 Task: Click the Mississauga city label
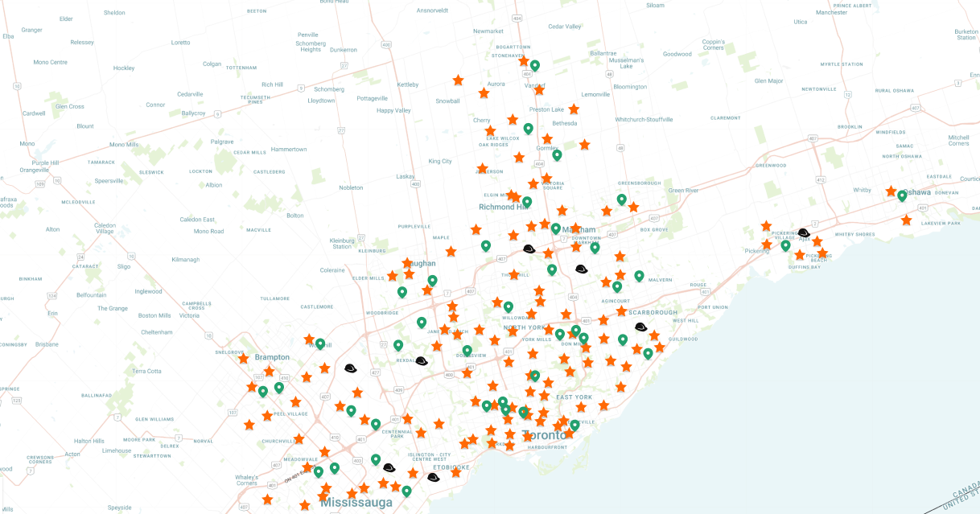356,504
